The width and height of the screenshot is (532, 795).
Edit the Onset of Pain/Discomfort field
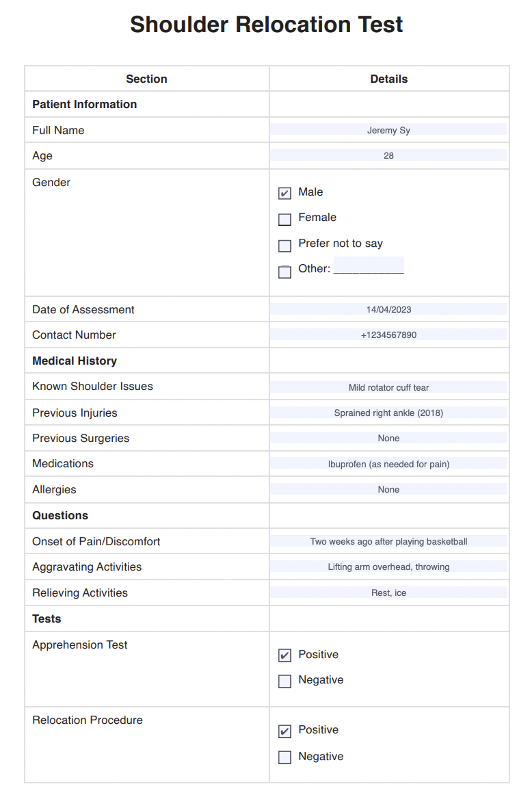[388, 541]
